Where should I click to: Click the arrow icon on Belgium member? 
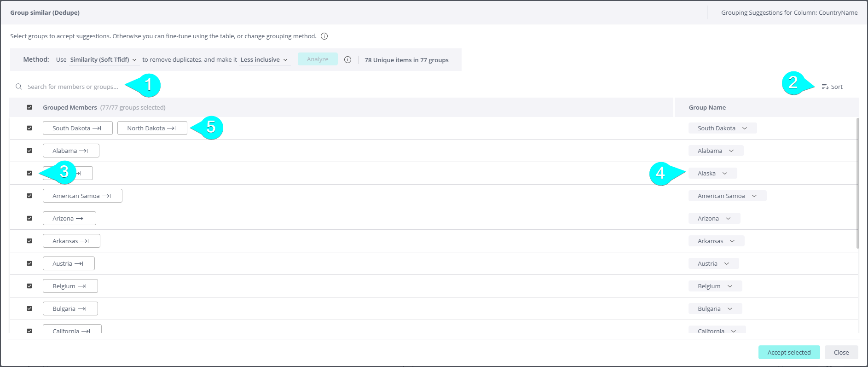pos(82,286)
